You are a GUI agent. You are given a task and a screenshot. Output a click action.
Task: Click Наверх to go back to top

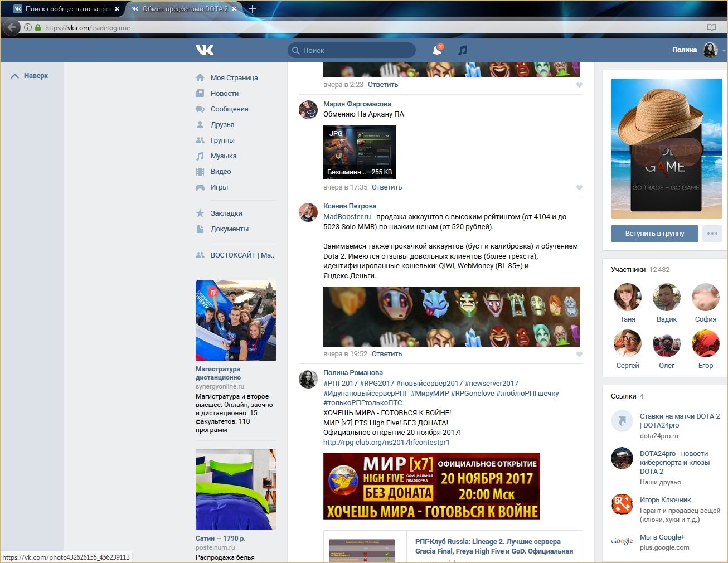(30, 76)
